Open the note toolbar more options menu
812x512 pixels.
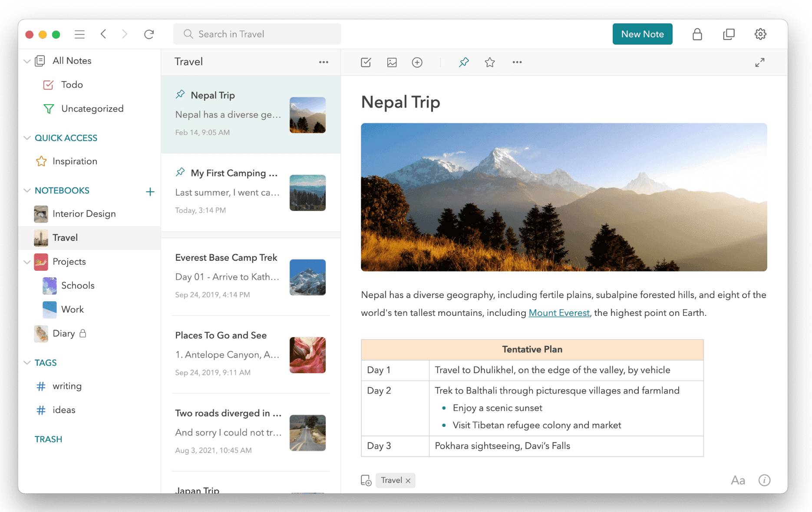(x=517, y=62)
